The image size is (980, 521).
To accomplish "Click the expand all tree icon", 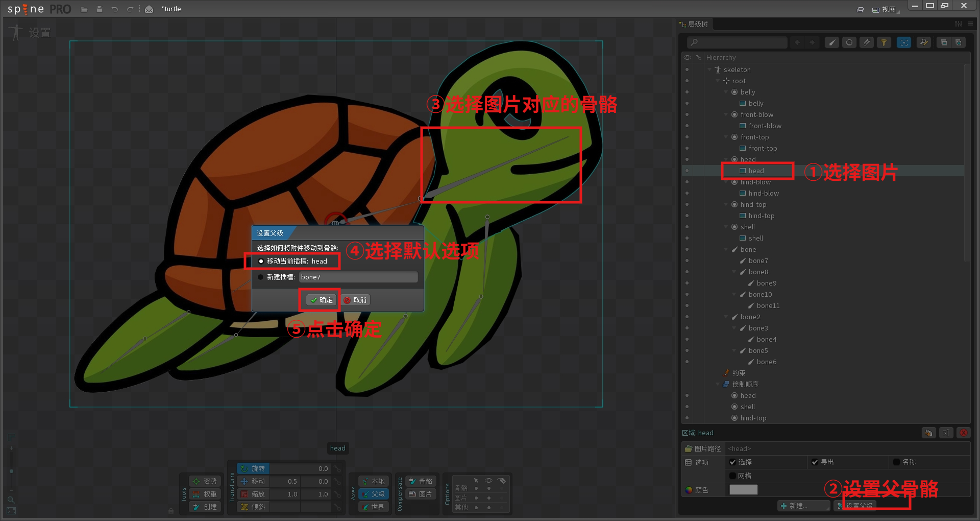I will (x=958, y=42).
